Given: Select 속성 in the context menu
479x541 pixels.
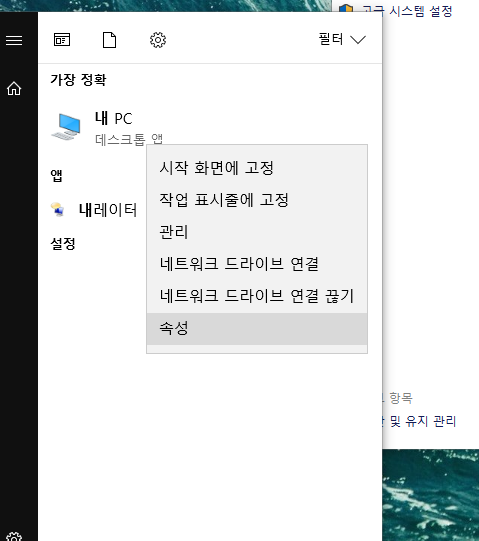Looking at the screenshot, I should 257,328.
